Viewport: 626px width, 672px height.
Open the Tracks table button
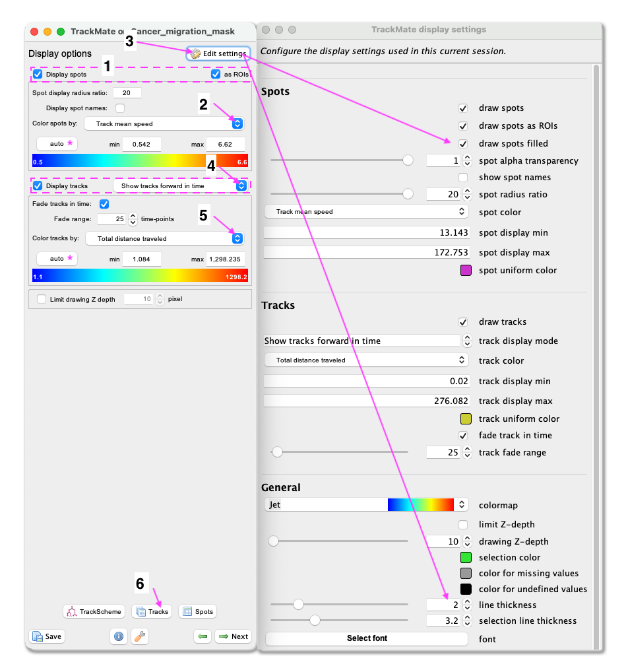[x=152, y=611]
